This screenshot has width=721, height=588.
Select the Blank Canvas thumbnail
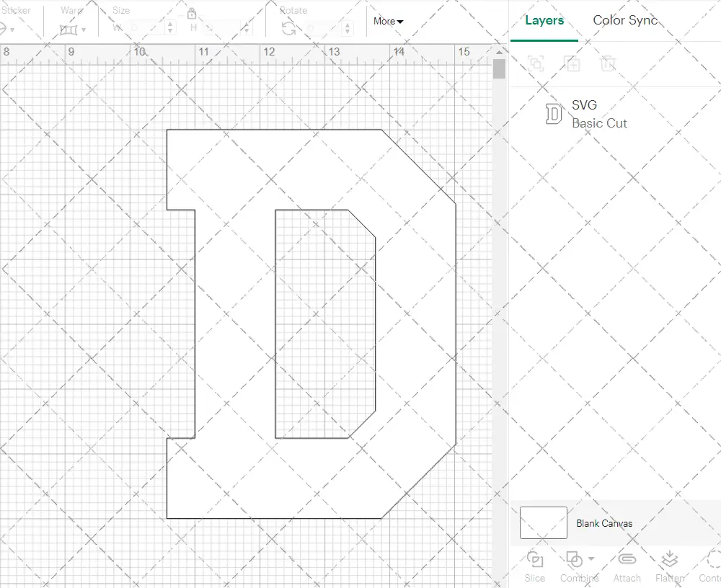click(x=544, y=522)
